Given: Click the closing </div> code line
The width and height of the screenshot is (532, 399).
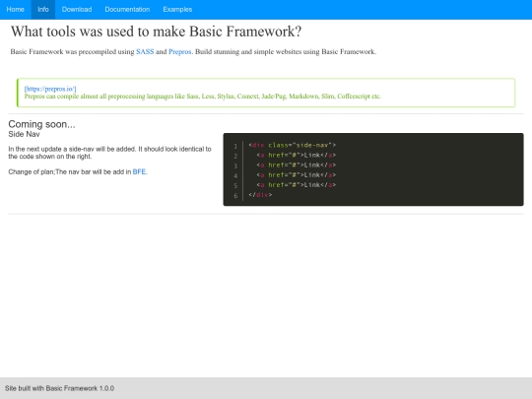Looking at the screenshot, I should click(x=260, y=195).
